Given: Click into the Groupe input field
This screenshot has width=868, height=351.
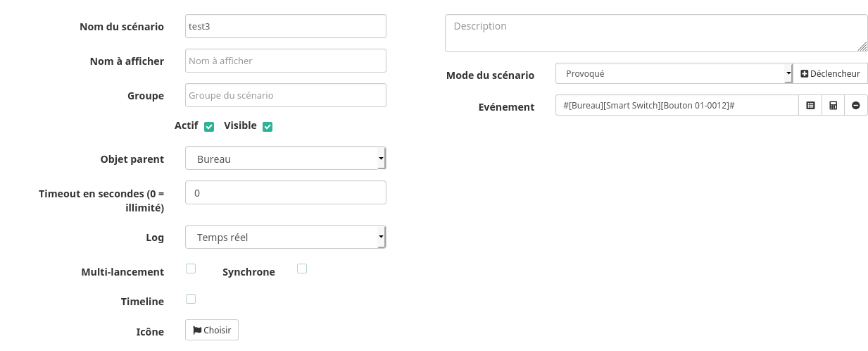Looking at the screenshot, I should tap(285, 95).
